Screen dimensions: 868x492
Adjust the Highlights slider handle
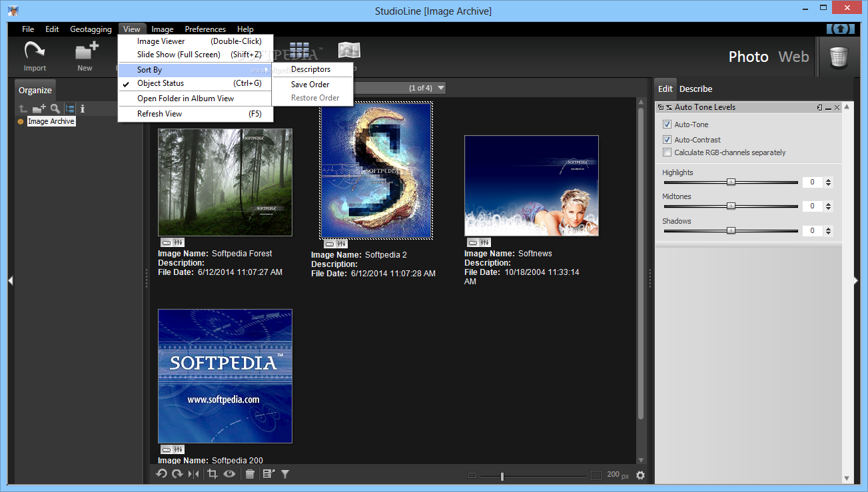pyautogui.click(x=731, y=182)
